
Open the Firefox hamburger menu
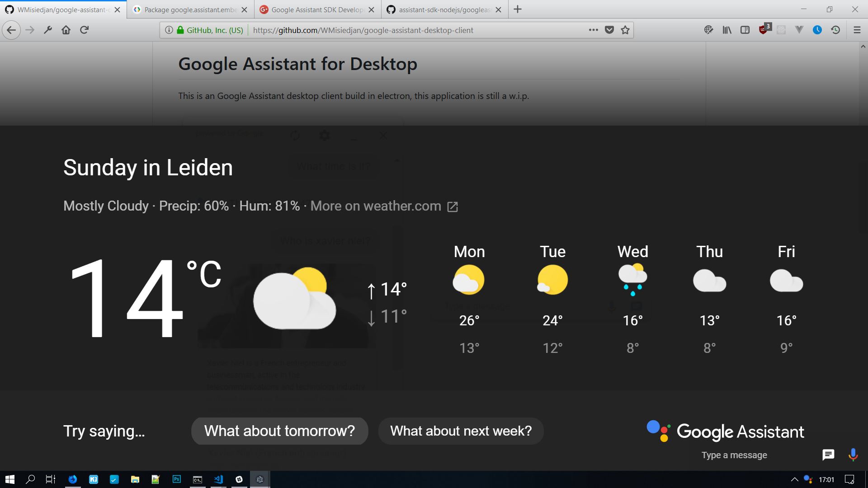(x=857, y=30)
